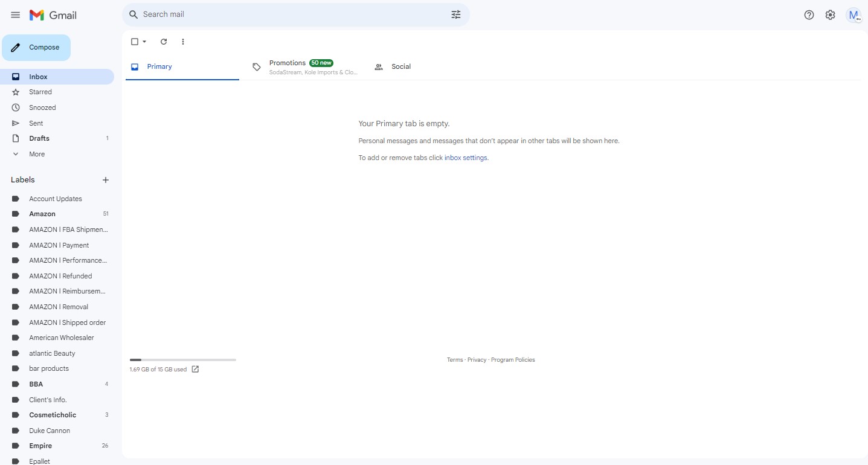Open the Amazon label
The image size is (868, 465).
click(x=57, y=214)
